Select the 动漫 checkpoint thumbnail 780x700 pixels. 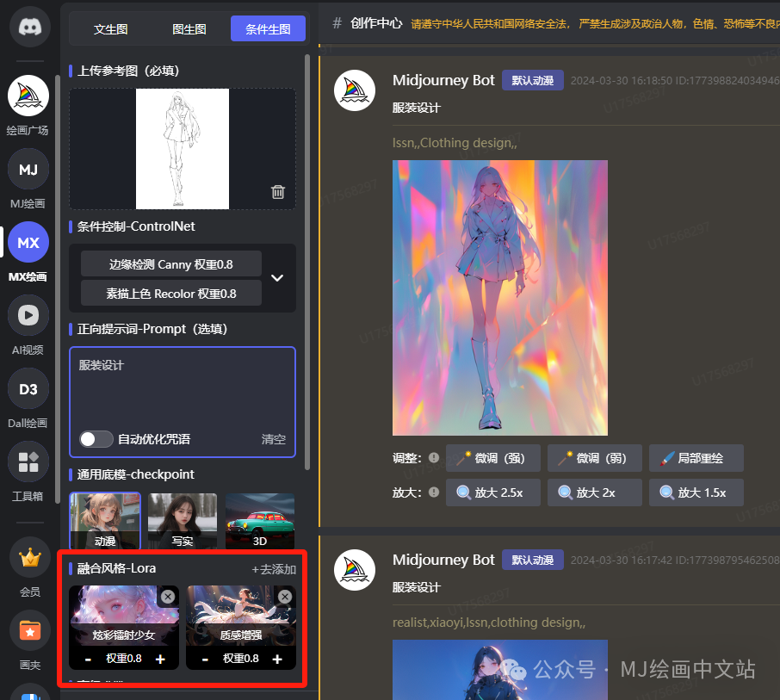104,520
